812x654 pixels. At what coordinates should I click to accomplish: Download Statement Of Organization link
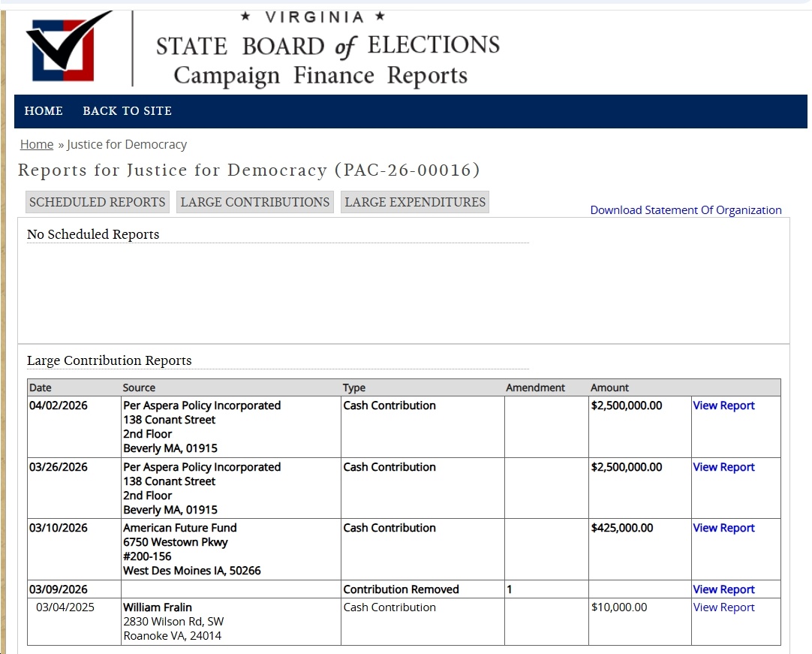686,210
